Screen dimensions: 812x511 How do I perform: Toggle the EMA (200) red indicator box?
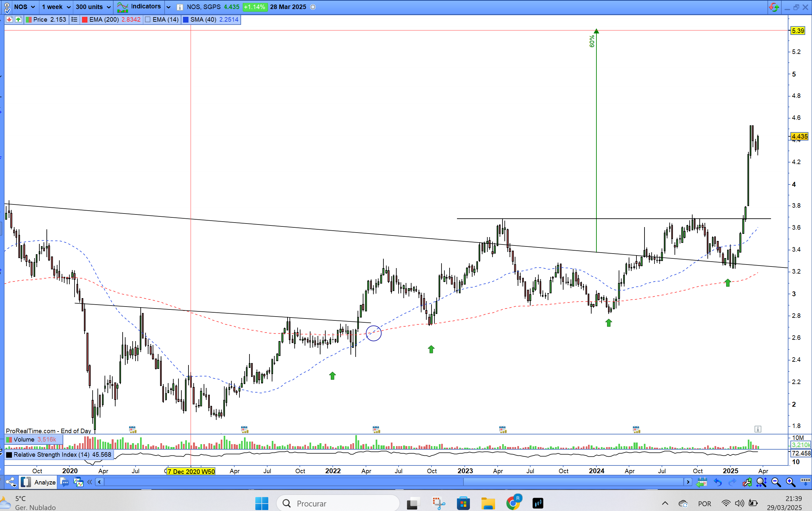click(85, 20)
